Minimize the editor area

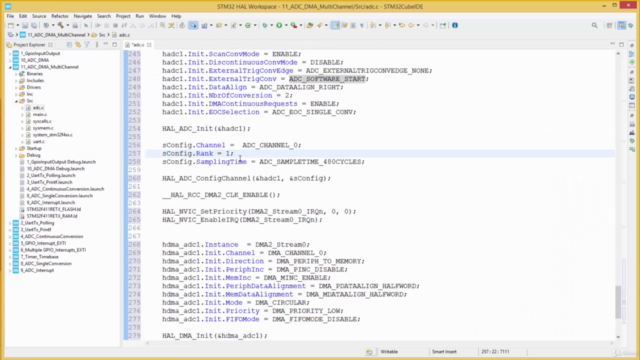[x=612, y=44]
